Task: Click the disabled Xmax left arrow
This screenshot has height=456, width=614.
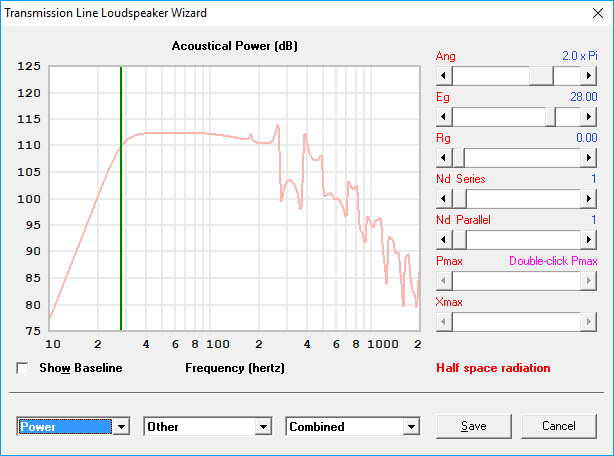Action: click(444, 322)
